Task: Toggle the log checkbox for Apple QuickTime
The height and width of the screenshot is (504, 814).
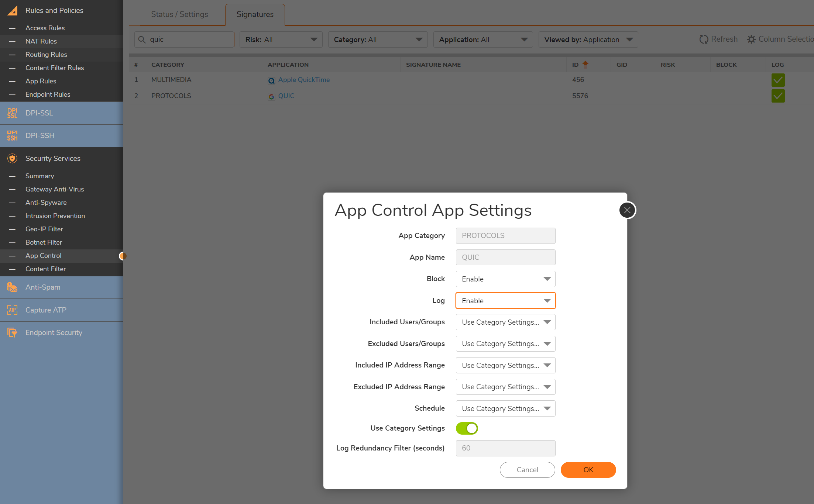Action: tap(778, 80)
